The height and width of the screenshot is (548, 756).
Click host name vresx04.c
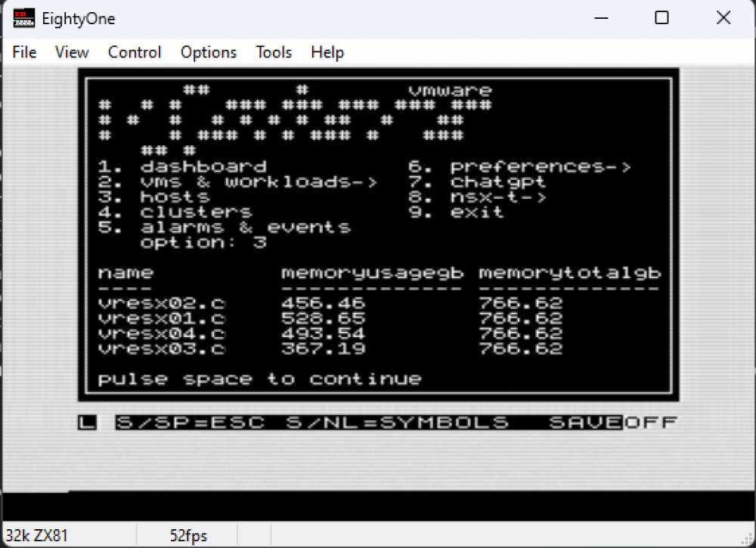162,333
